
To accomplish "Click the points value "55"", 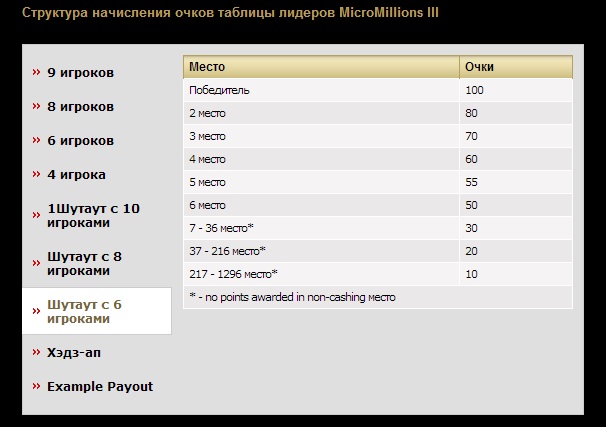I will coord(471,182).
